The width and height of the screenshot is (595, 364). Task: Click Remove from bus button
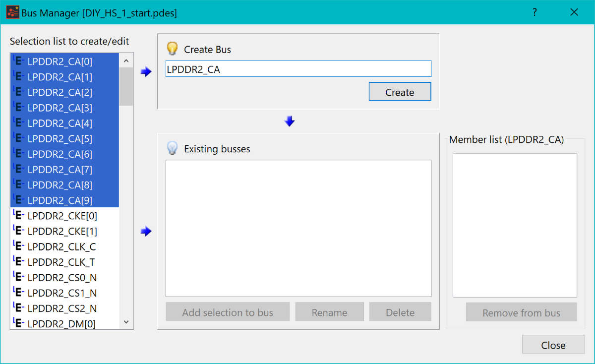pyautogui.click(x=521, y=312)
